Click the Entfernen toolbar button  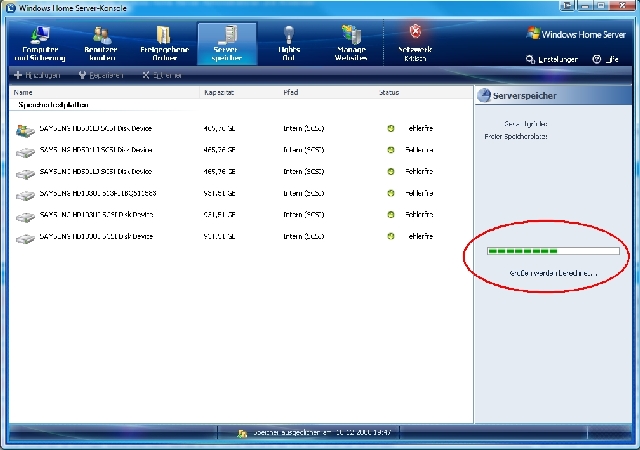click(162, 75)
